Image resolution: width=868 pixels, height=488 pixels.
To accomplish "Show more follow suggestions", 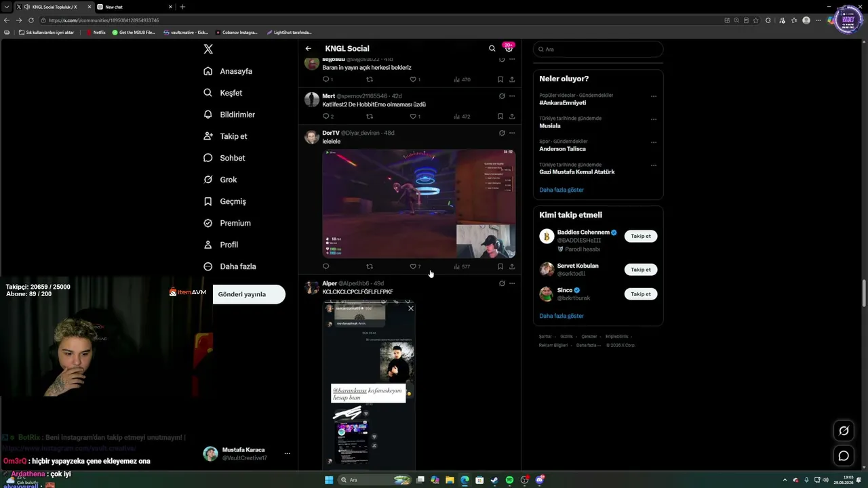I will [x=561, y=316].
